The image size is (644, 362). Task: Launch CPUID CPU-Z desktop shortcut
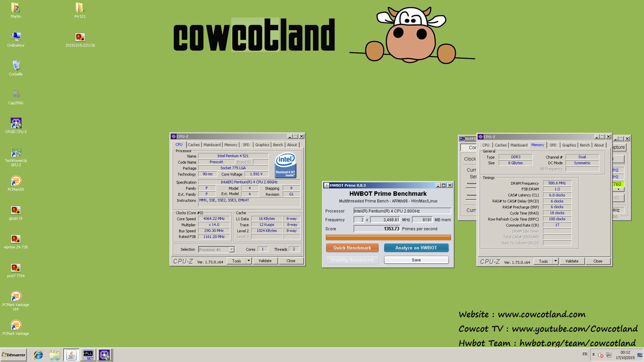pos(16,126)
